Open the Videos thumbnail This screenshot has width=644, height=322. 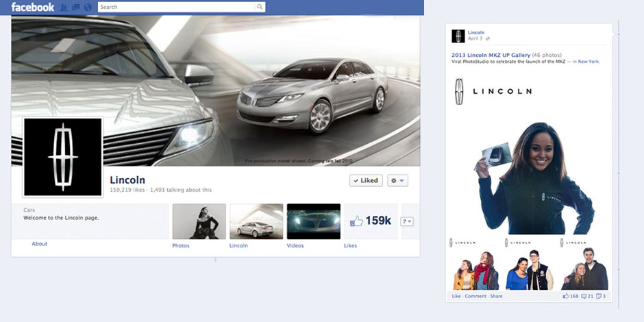[x=314, y=221]
